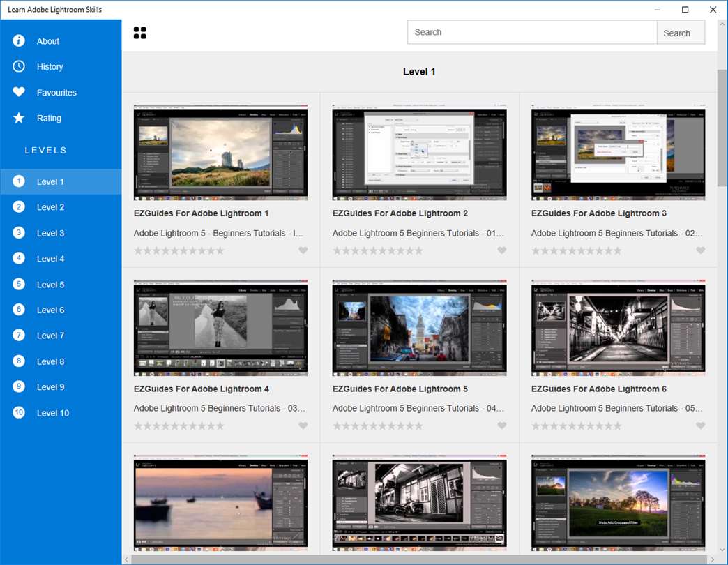Image resolution: width=728 pixels, height=565 pixels.
Task: Click the Level 10 number badge
Action: (x=19, y=413)
